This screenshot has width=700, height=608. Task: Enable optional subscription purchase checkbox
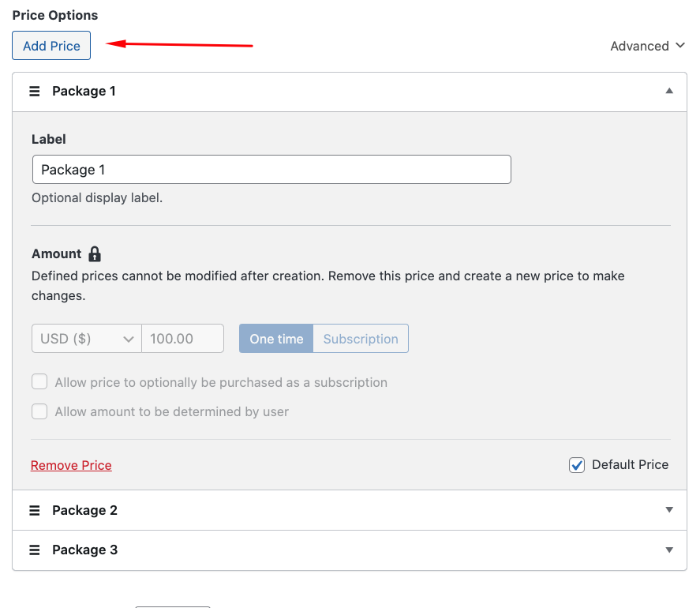coord(39,382)
